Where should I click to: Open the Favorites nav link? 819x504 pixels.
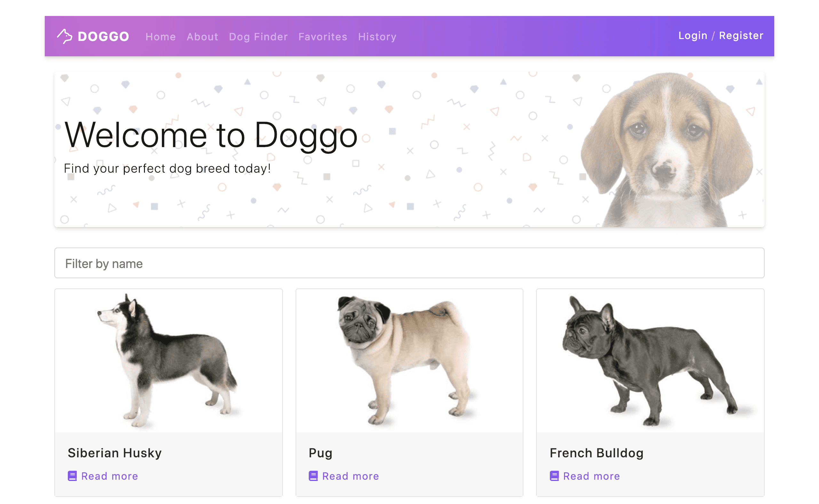pos(322,36)
